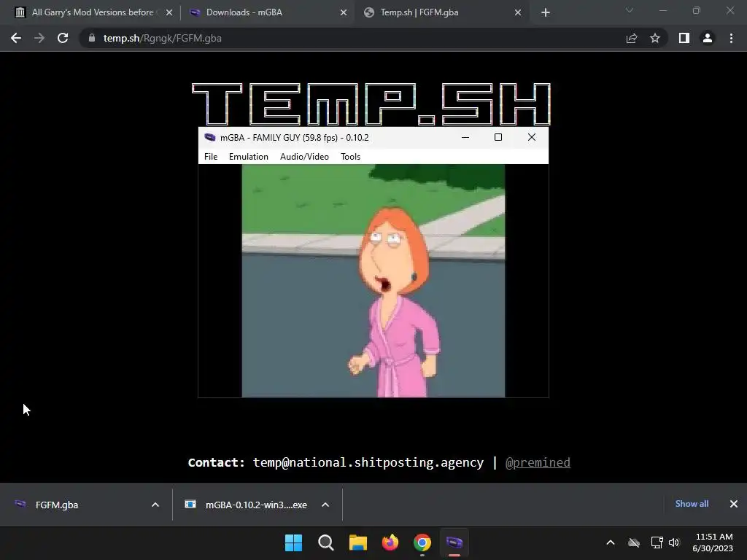This screenshot has height=560, width=747.
Task: Go forward in browser history
Action: [39, 38]
